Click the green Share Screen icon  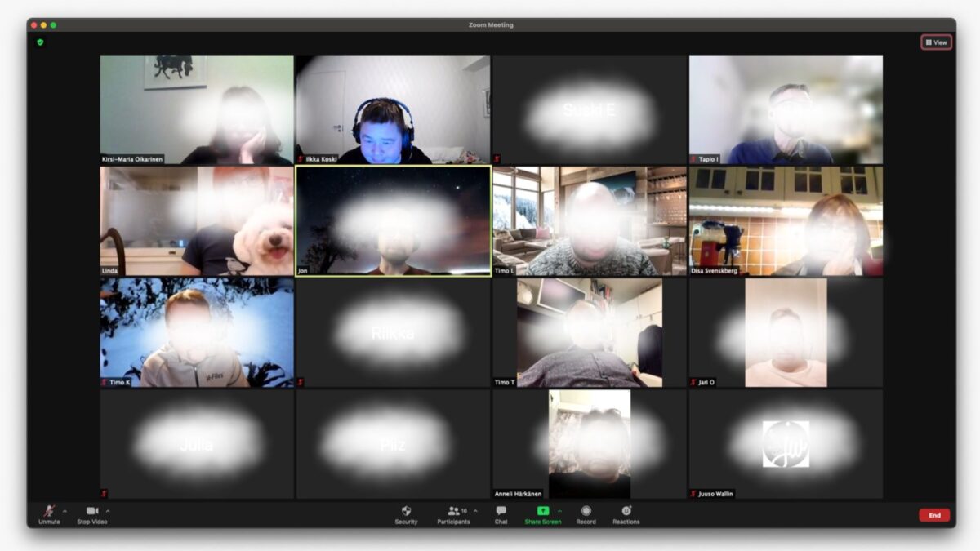click(542, 511)
